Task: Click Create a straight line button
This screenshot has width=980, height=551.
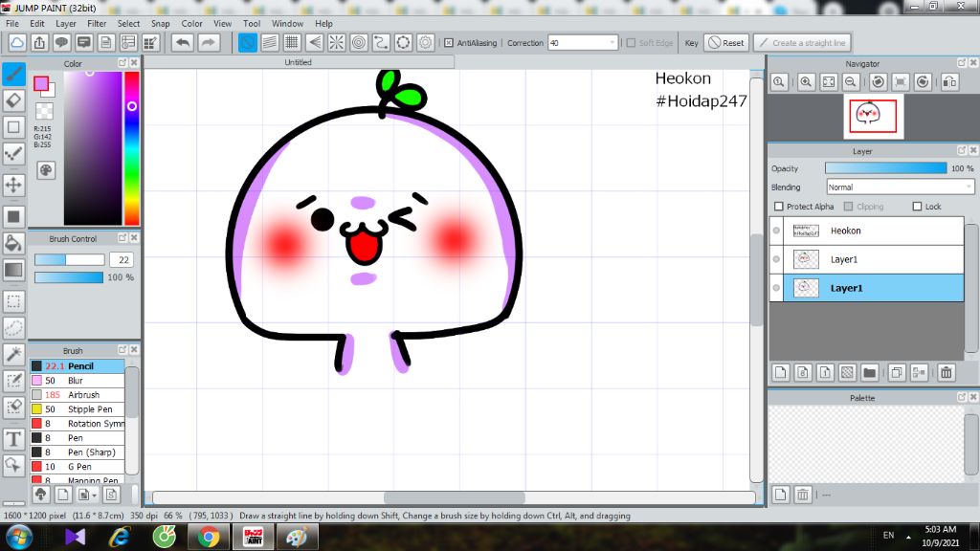Action: [x=802, y=43]
